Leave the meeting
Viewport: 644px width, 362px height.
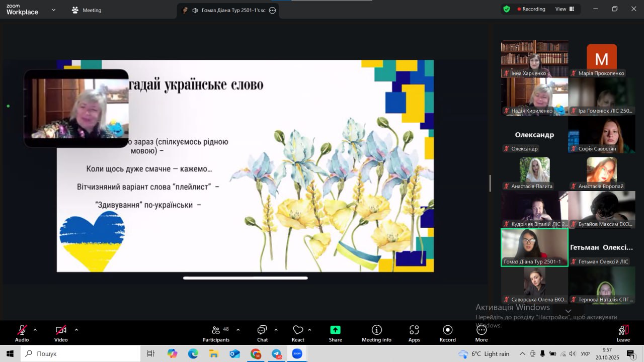click(x=623, y=332)
